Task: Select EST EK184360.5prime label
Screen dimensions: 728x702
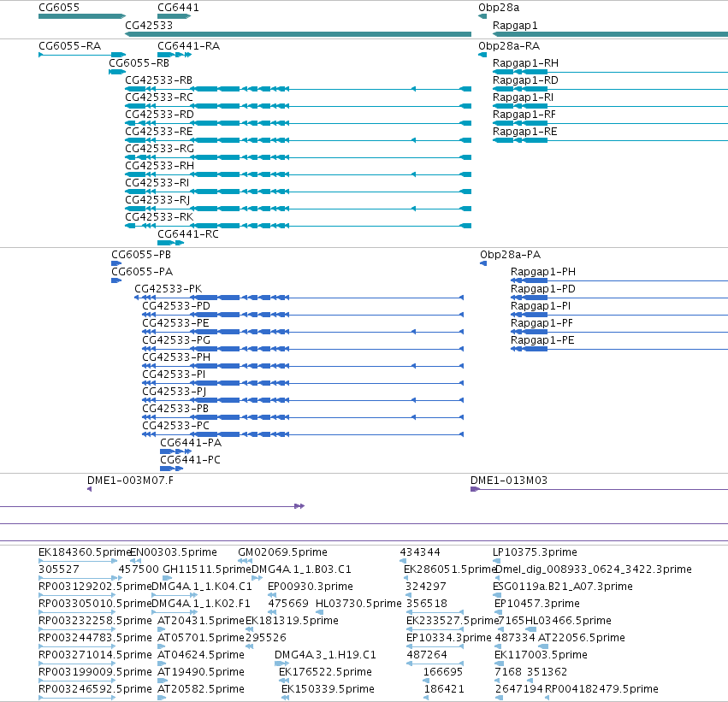Action: tap(85, 552)
